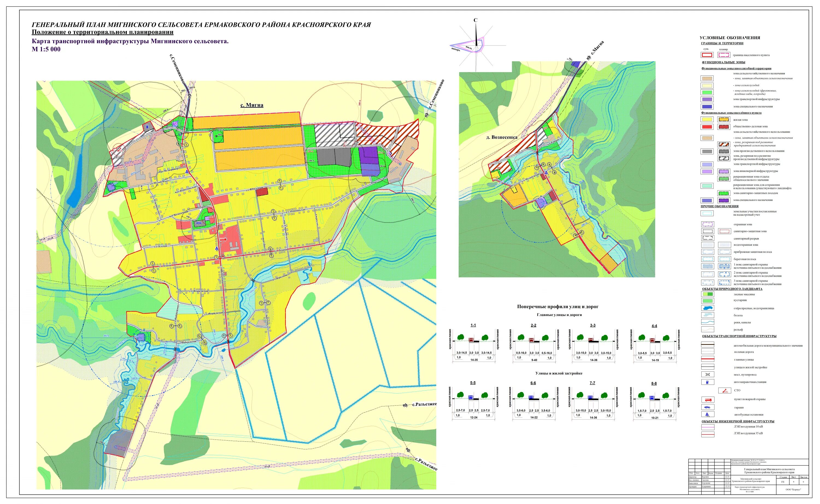
Task: Click the existing settlement boundary red rectangle
Action: [x=707, y=55]
